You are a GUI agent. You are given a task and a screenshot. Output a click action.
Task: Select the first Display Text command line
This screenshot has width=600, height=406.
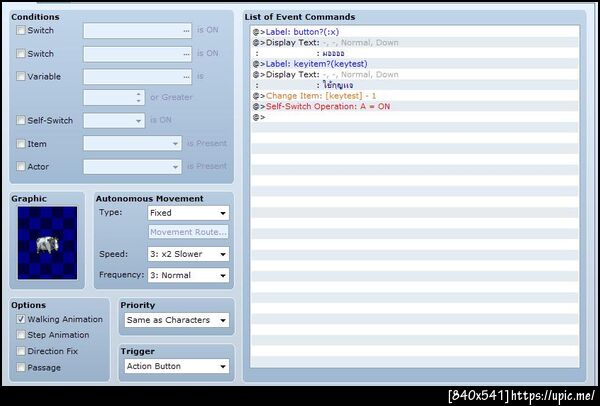pos(414,42)
